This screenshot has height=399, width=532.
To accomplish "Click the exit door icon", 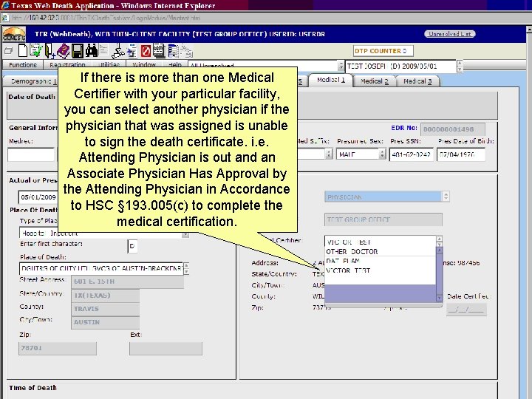I will [50, 51].
